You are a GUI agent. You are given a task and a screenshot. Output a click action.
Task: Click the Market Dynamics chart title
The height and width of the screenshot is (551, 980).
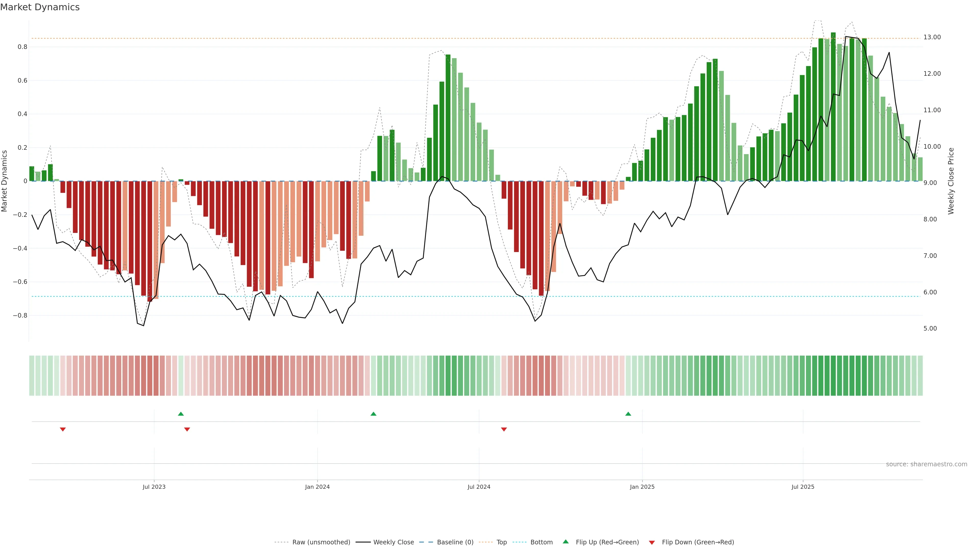pos(40,7)
